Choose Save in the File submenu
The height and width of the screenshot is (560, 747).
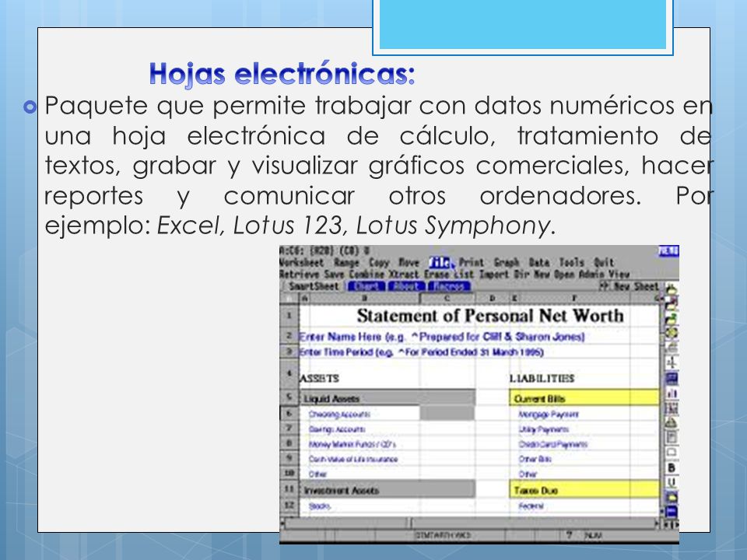tap(334, 275)
